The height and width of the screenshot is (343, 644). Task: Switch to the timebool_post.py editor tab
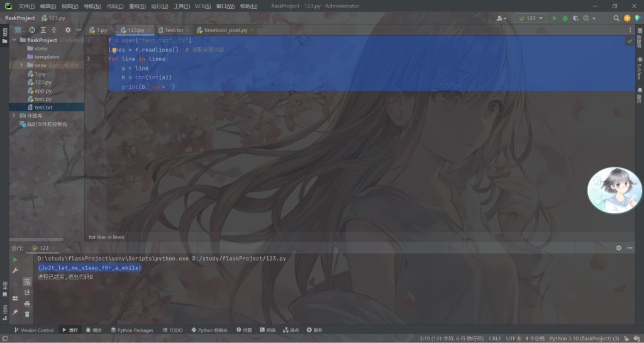tap(221, 30)
